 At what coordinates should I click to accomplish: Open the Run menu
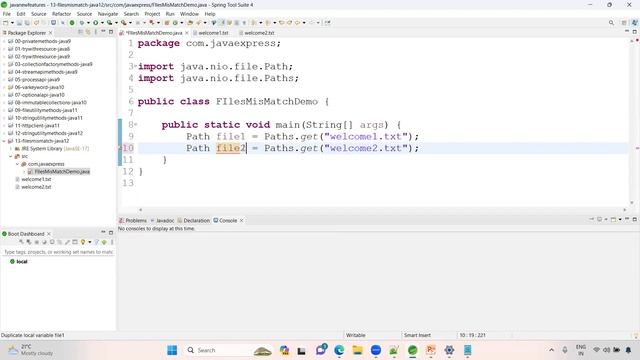(x=170, y=14)
